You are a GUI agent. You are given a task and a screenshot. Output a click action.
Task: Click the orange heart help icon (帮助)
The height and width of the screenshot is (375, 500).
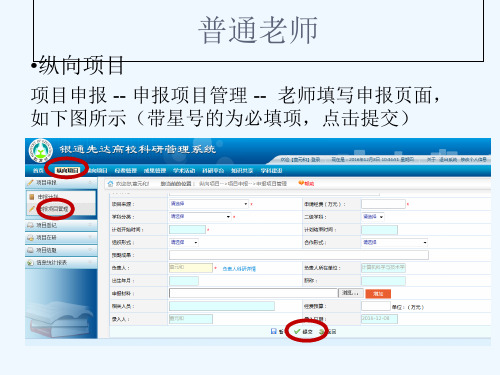coord(301,183)
